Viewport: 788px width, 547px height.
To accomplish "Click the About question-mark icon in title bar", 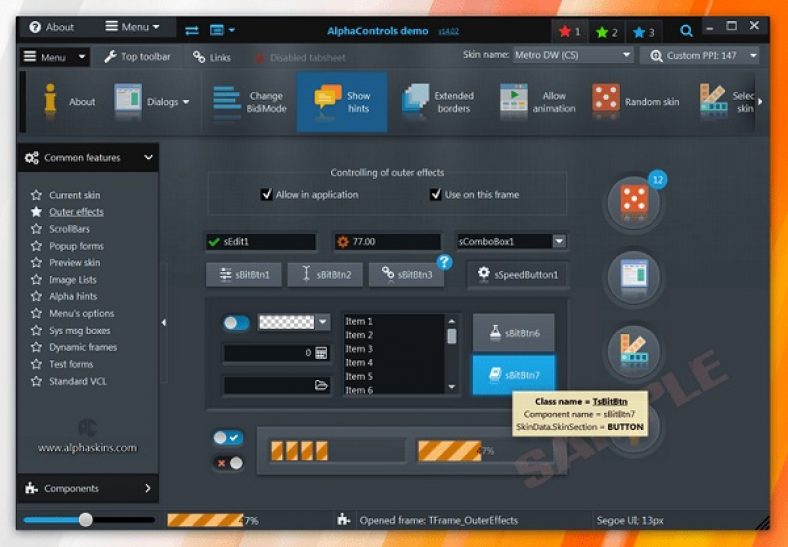I will click(35, 27).
